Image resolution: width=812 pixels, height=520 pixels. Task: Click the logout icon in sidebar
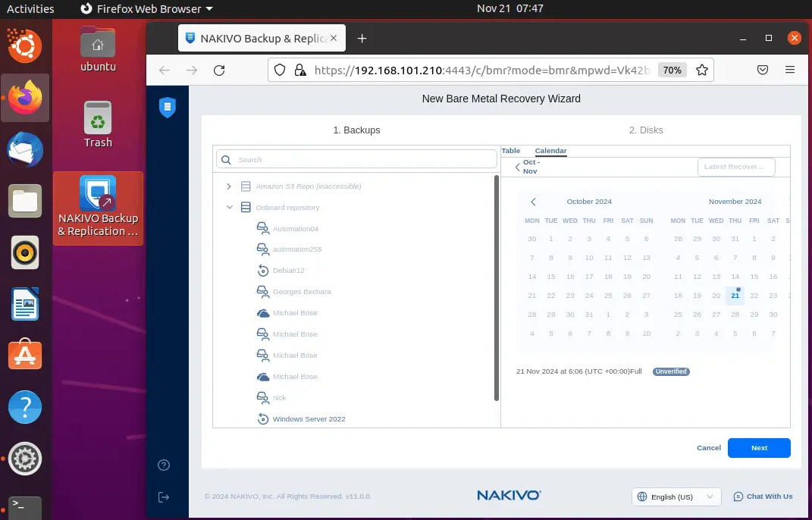164,497
